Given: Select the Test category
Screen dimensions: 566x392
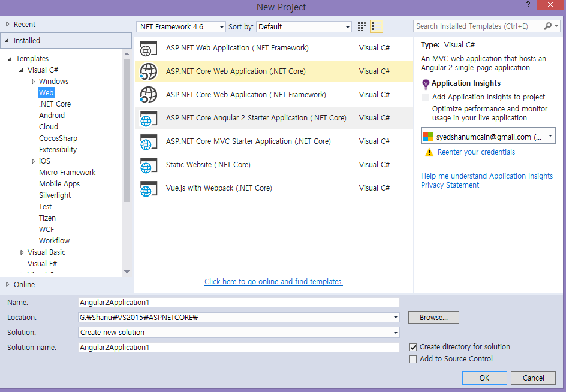Looking at the screenshot, I should pos(45,207).
